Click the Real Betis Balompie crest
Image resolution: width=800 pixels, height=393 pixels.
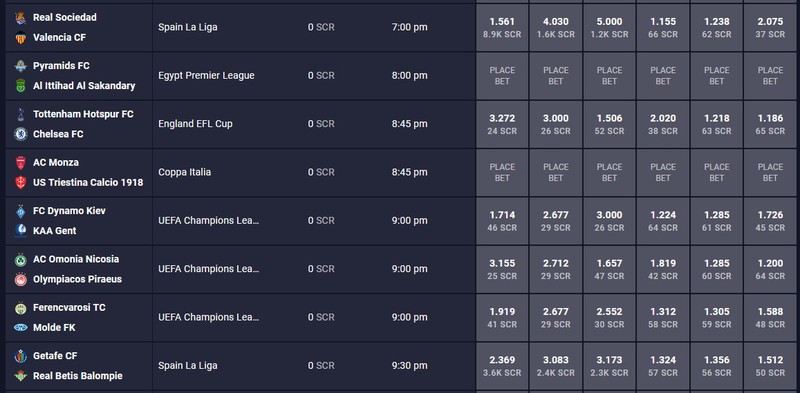[x=20, y=376]
